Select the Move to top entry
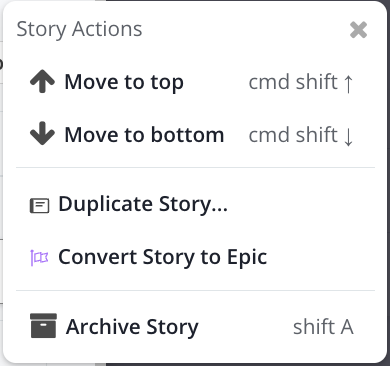 click(192, 82)
